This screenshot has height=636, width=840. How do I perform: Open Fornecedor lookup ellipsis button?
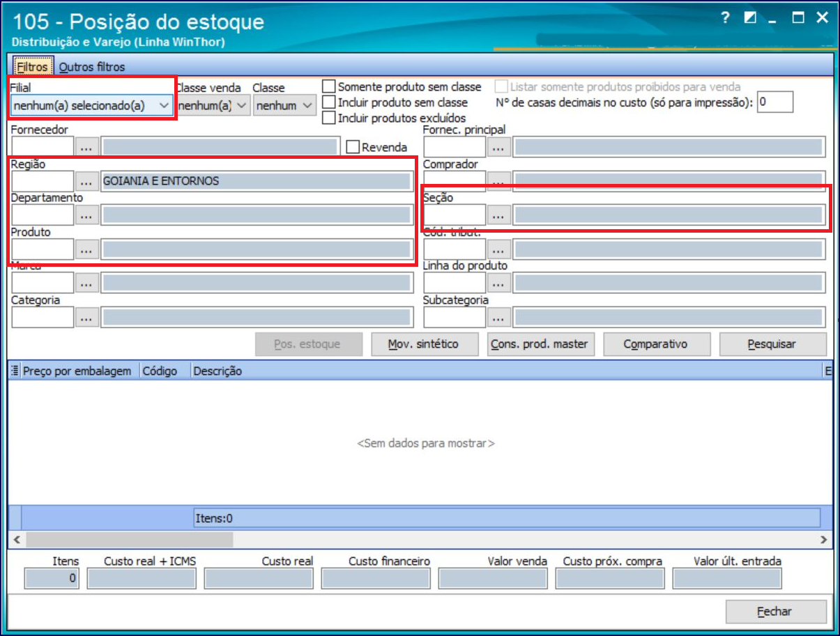coord(86,148)
